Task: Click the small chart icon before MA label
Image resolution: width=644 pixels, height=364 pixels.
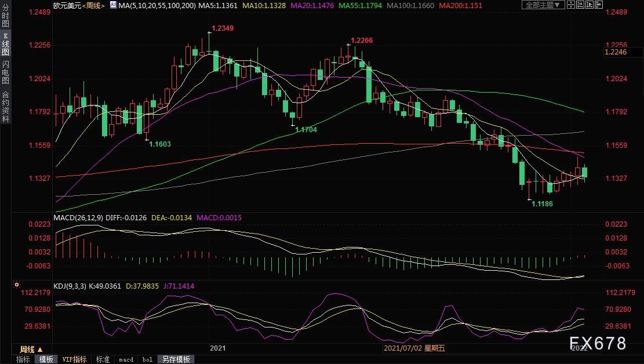Action: (113, 5)
